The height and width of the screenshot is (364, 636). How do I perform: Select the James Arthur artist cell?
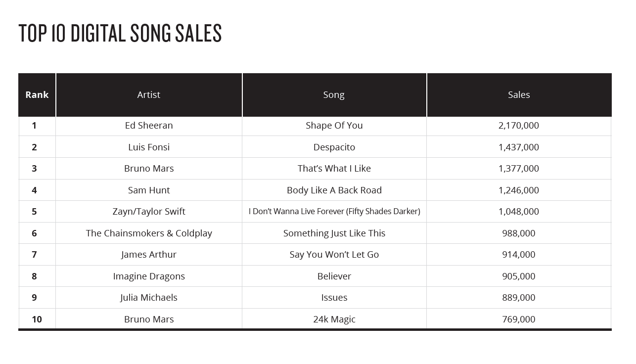click(x=149, y=255)
